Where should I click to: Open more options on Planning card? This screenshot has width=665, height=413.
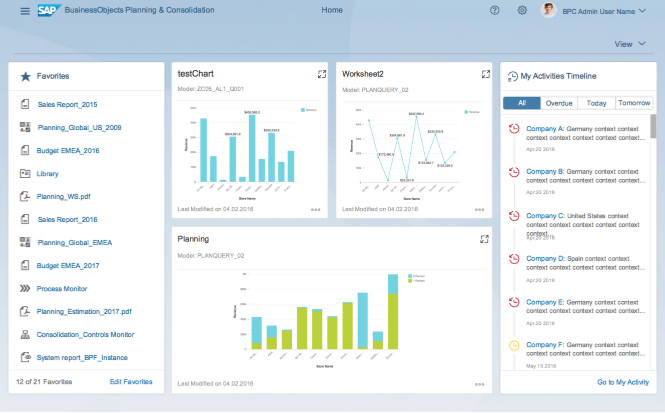point(479,384)
